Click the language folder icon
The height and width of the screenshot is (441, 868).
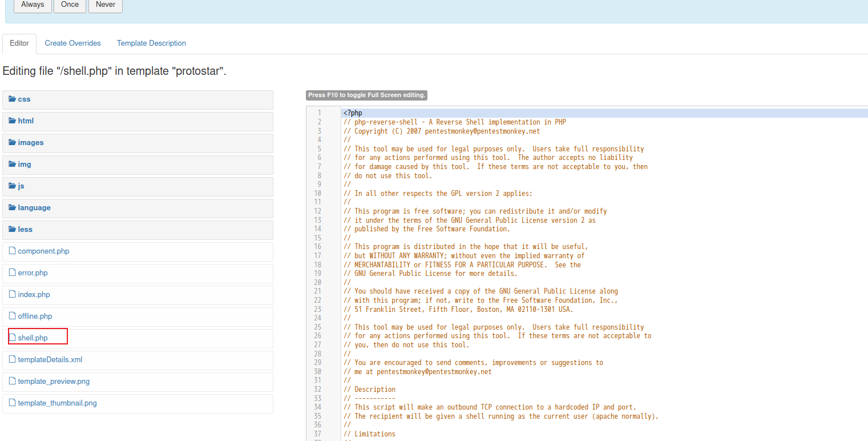[13, 207]
